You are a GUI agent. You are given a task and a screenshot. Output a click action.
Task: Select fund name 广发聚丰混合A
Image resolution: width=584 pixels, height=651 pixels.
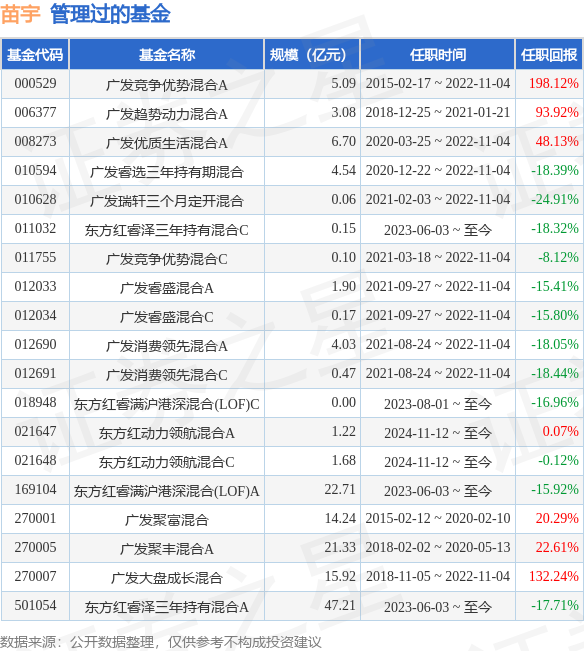point(166,550)
